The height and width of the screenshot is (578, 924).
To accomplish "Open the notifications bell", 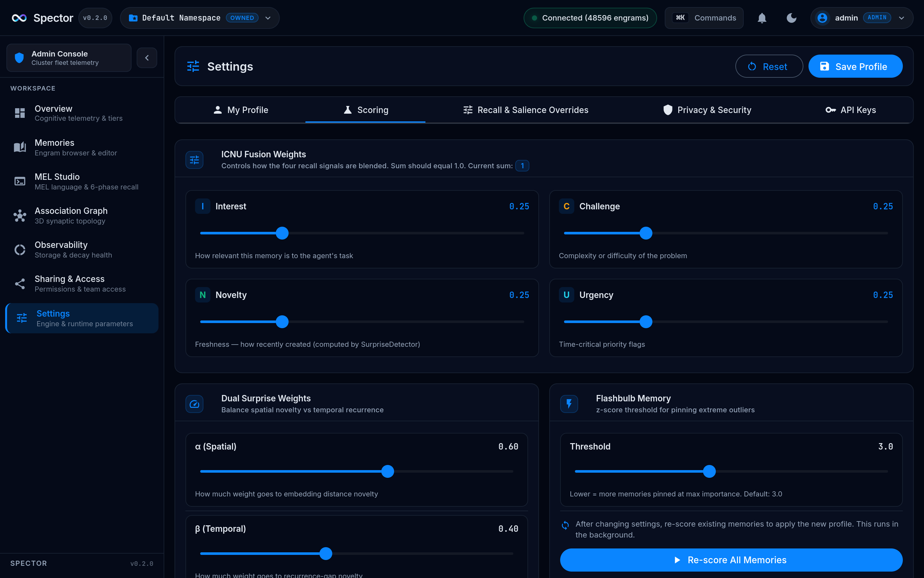I will pyautogui.click(x=762, y=18).
